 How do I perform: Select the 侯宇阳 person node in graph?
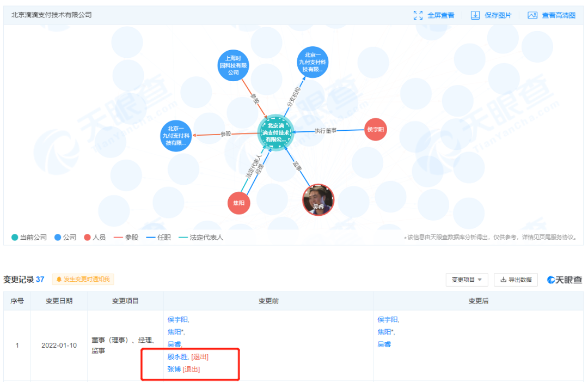(x=375, y=130)
